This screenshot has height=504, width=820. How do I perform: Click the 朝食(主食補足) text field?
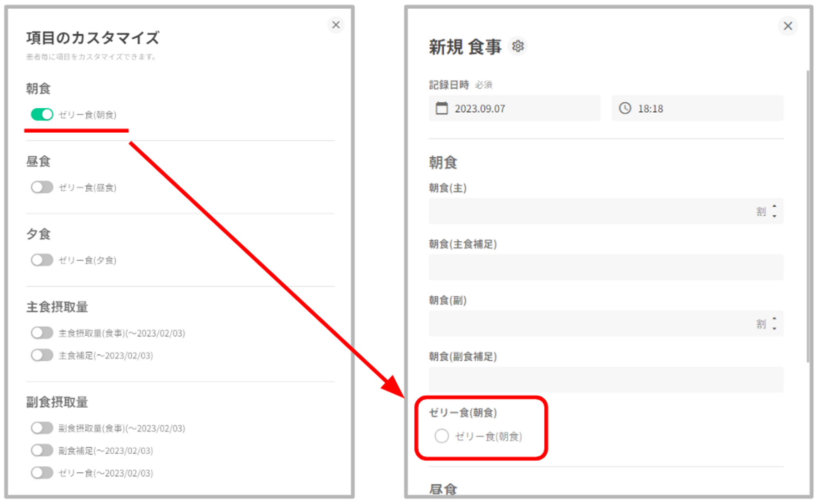tap(606, 267)
